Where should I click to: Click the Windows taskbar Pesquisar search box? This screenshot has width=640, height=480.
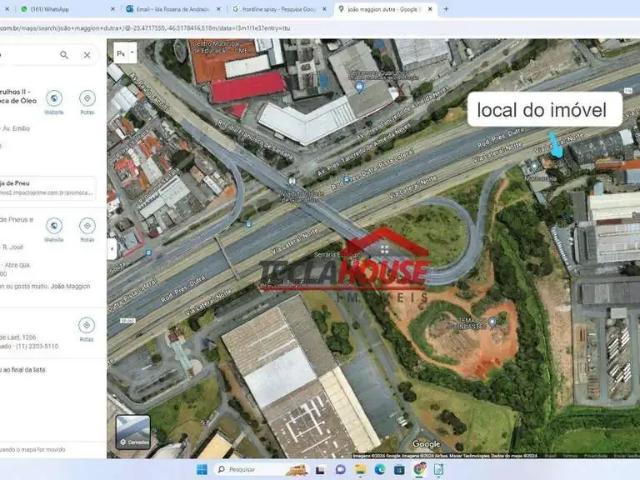(x=245, y=469)
